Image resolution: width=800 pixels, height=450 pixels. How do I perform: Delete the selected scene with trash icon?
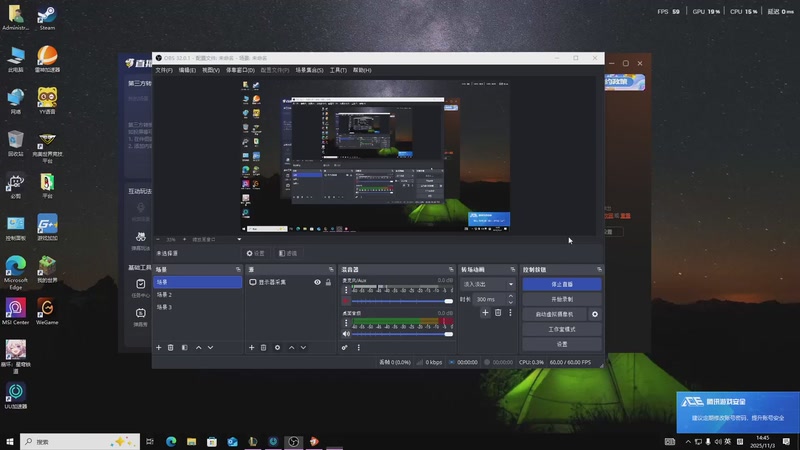pyautogui.click(x=171, y=347)
